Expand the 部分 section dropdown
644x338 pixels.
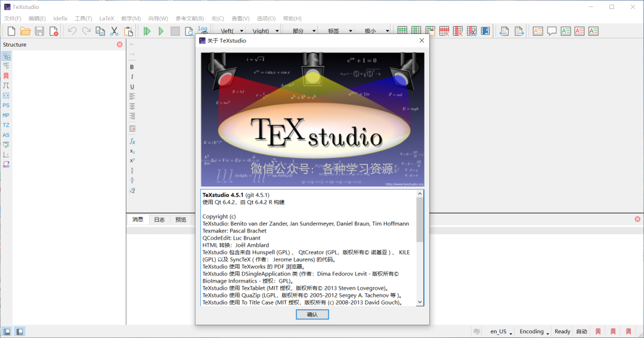pos(314,31)
